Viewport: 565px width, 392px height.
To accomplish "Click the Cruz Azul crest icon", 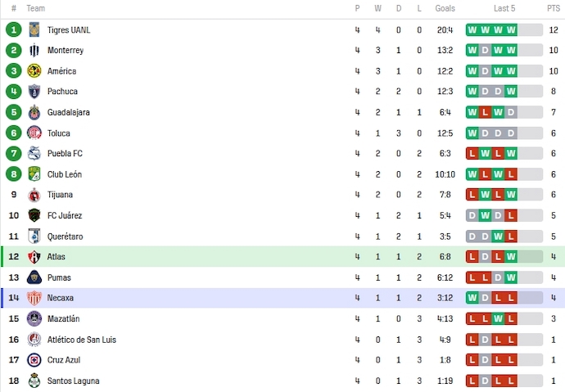I will pos(34,360).
